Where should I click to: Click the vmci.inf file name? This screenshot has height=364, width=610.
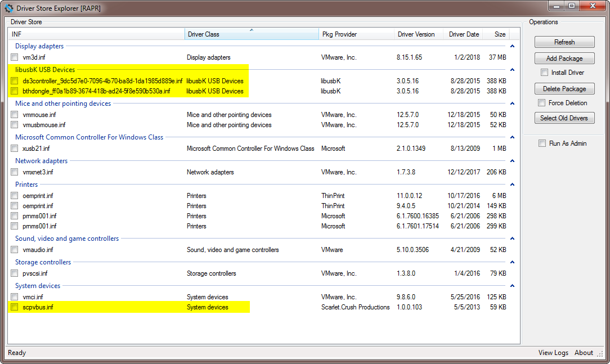coord(33,297)
